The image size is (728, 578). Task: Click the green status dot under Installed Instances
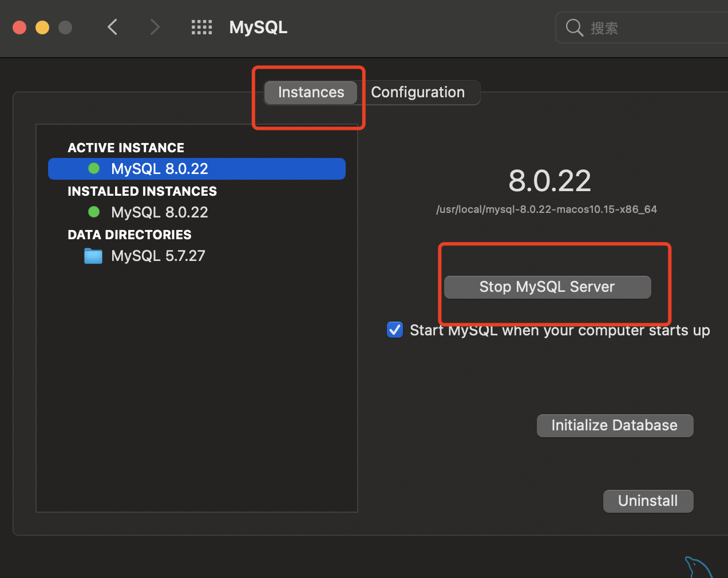(93, 212)
